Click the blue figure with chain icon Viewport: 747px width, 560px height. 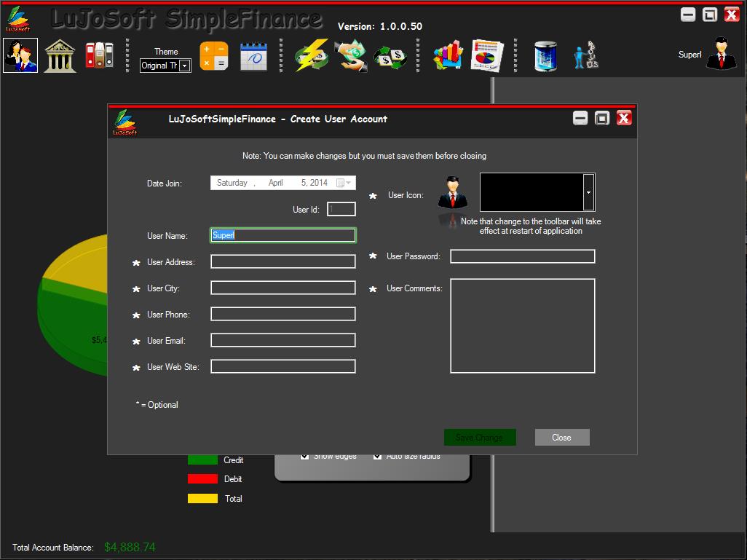pos(585,55)
